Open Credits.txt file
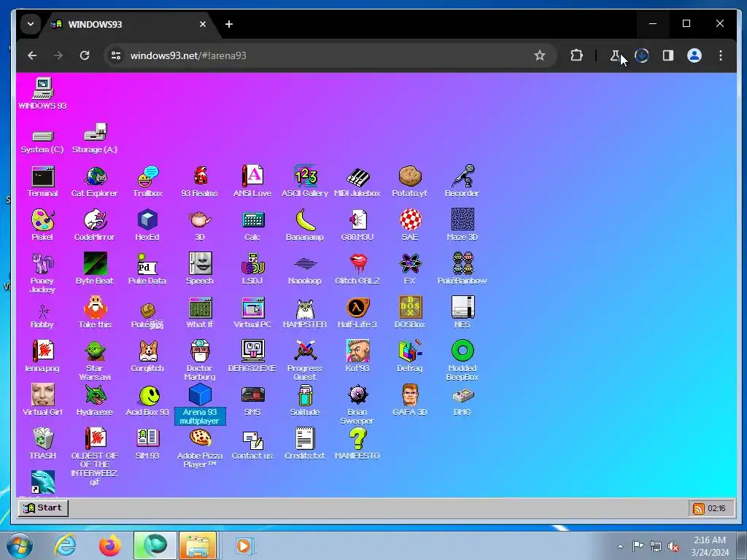Viewport: 747px width, 560px height. point(305,443)
